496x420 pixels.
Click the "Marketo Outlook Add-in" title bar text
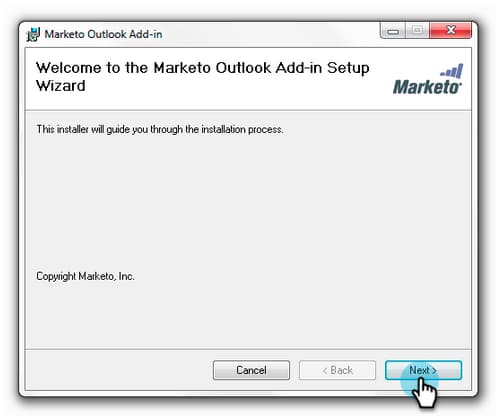point(103,34)
